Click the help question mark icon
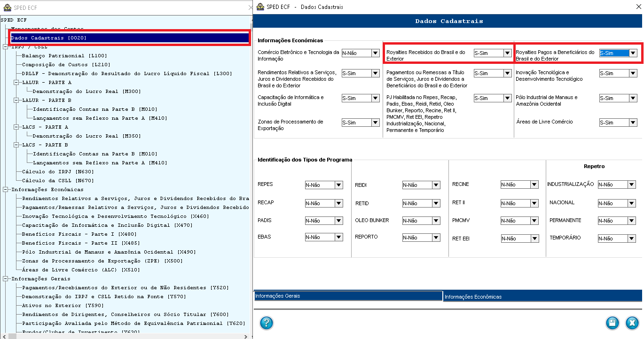644x339 pixels. pos(267,323)
